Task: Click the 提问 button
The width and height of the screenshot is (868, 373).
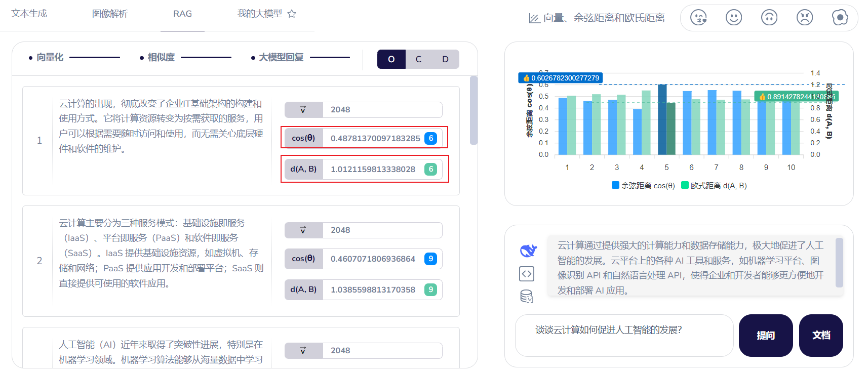Action: point(766,336)
